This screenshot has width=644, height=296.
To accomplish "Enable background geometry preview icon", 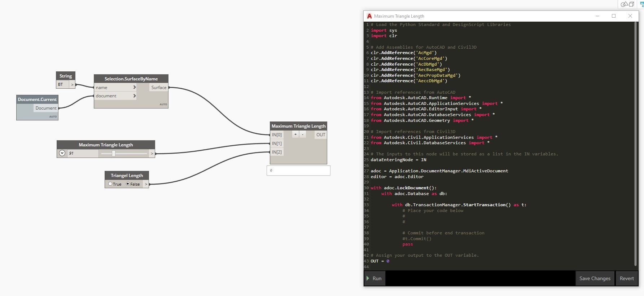I will coord(625,4).
